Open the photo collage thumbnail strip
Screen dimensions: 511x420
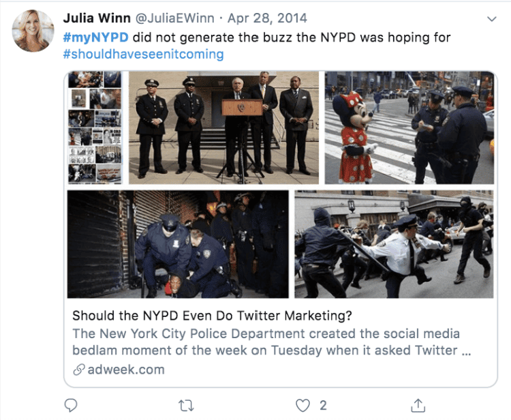95,127
